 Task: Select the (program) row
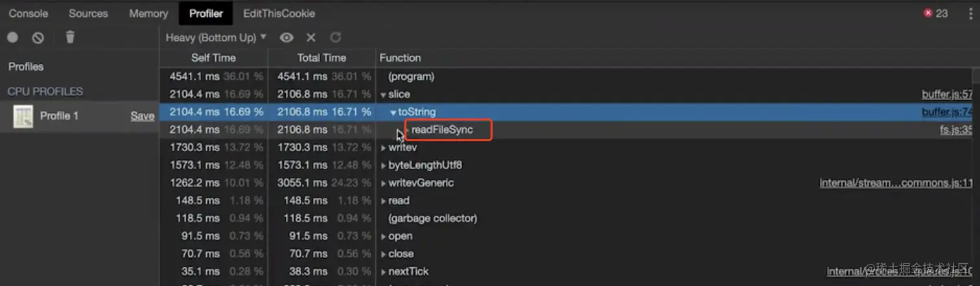pyautogui.click(x=566, y=77)
